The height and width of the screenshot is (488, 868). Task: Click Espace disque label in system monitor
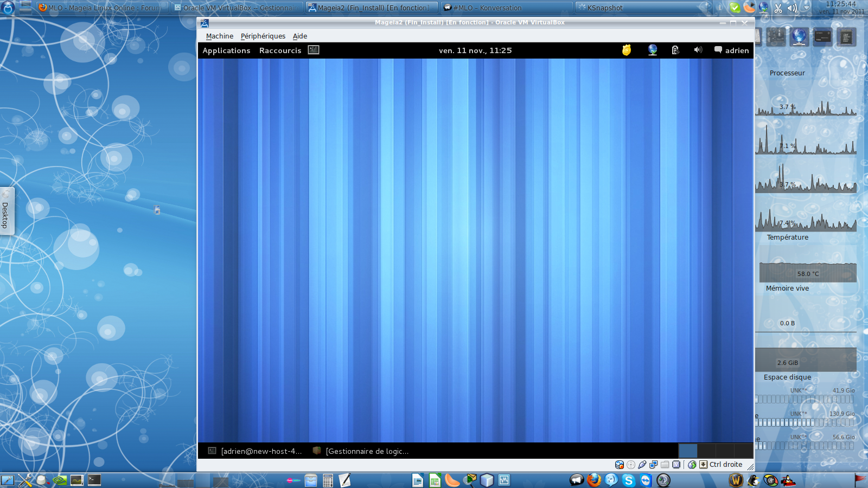[787, 377]
